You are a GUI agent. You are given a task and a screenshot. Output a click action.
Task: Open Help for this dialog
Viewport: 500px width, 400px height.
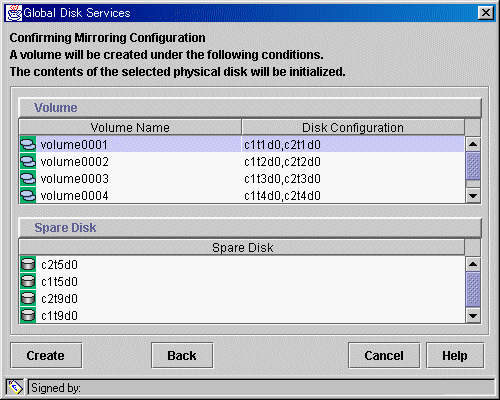point(455,355)
